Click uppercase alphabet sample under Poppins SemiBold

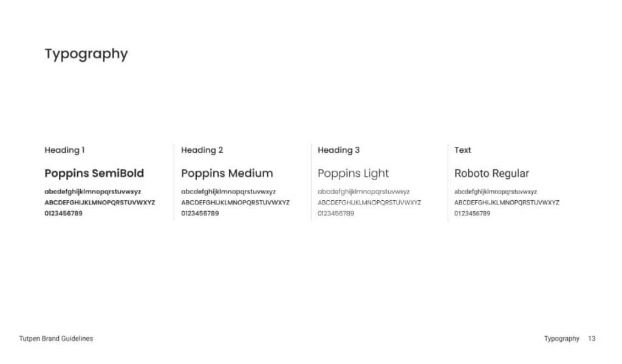click(100, 203)
